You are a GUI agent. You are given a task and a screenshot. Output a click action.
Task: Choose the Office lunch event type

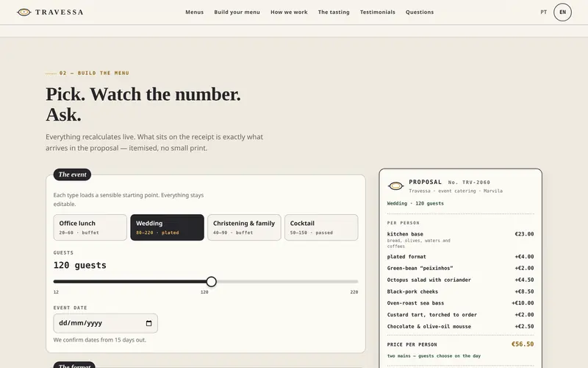point(90,227)
